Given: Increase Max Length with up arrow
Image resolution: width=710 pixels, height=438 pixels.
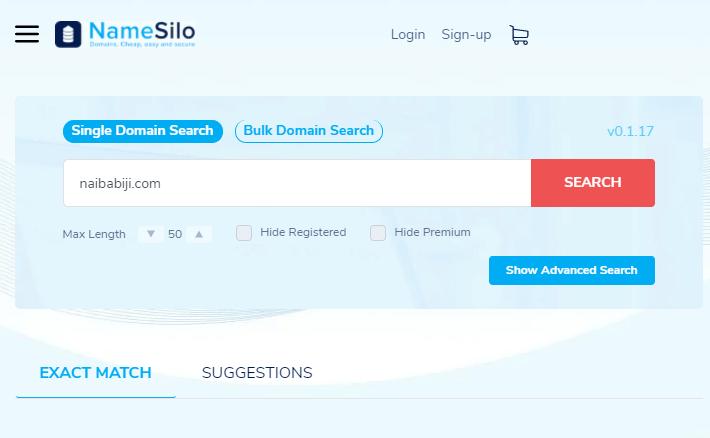Looking at the screenshot, I should 199,234.
